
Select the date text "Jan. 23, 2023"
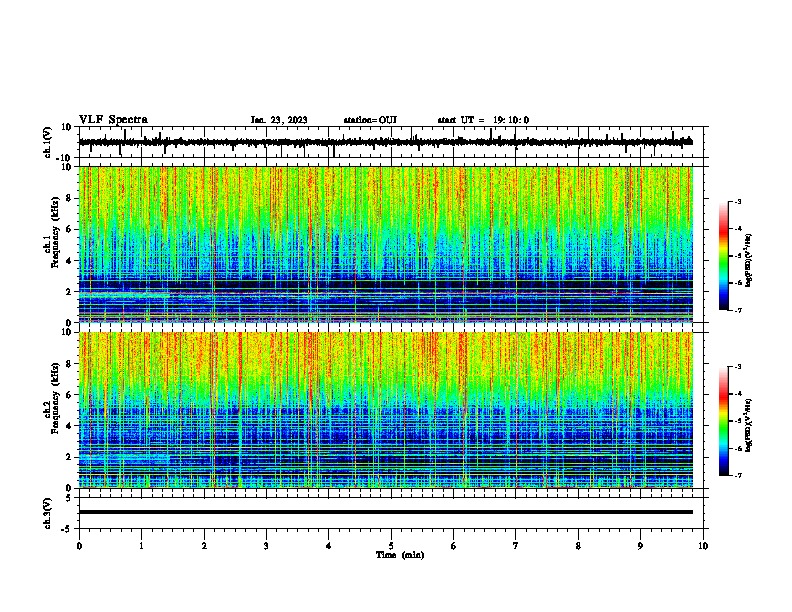(279, 120)
